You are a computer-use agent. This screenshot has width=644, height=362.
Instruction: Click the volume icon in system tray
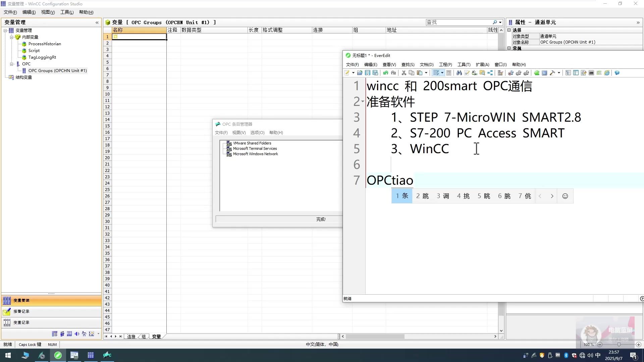point(590,355)
